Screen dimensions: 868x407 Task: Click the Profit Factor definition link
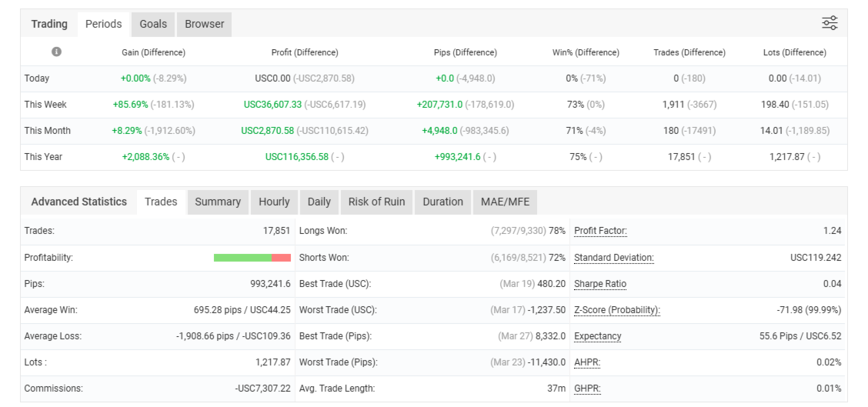(x=600, y=230)
